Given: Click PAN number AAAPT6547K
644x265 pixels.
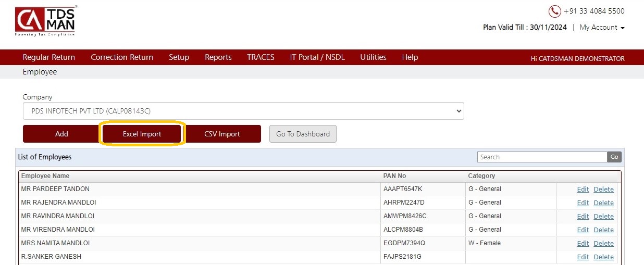Looking at the screenshot, I should [x=403, y=189].
